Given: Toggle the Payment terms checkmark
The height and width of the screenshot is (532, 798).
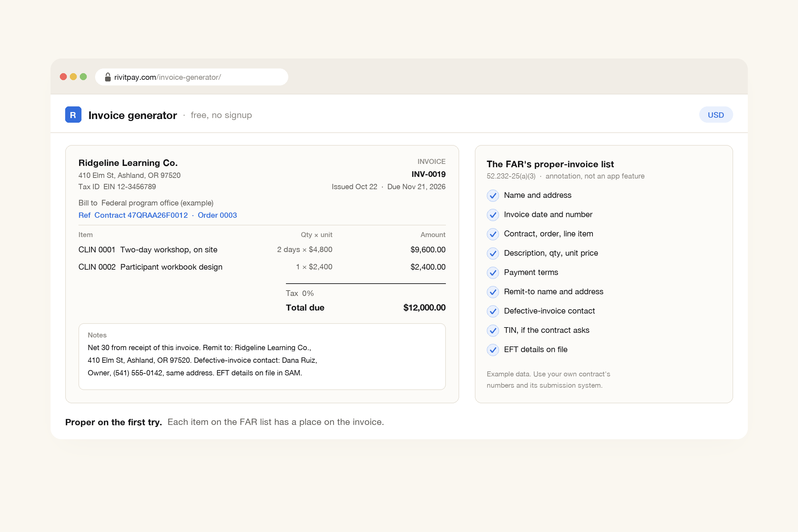Looking at the screenshot, I should (493, 273).
